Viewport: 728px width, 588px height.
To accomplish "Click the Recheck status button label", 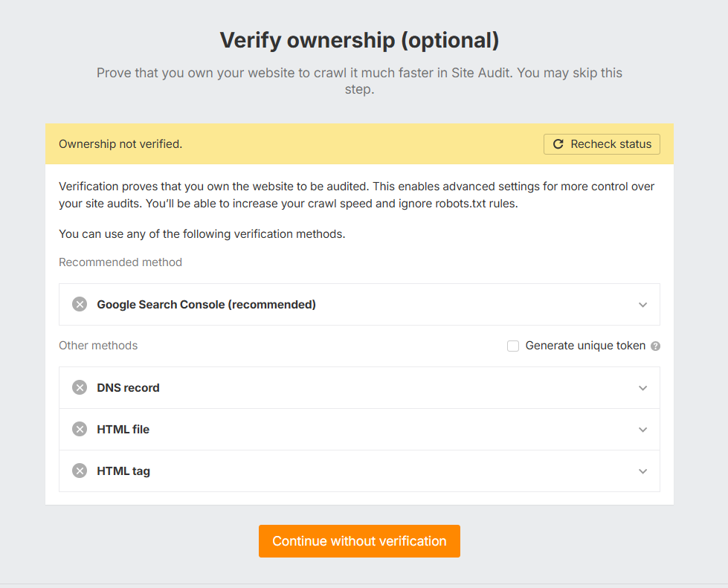I will (611, 144).
